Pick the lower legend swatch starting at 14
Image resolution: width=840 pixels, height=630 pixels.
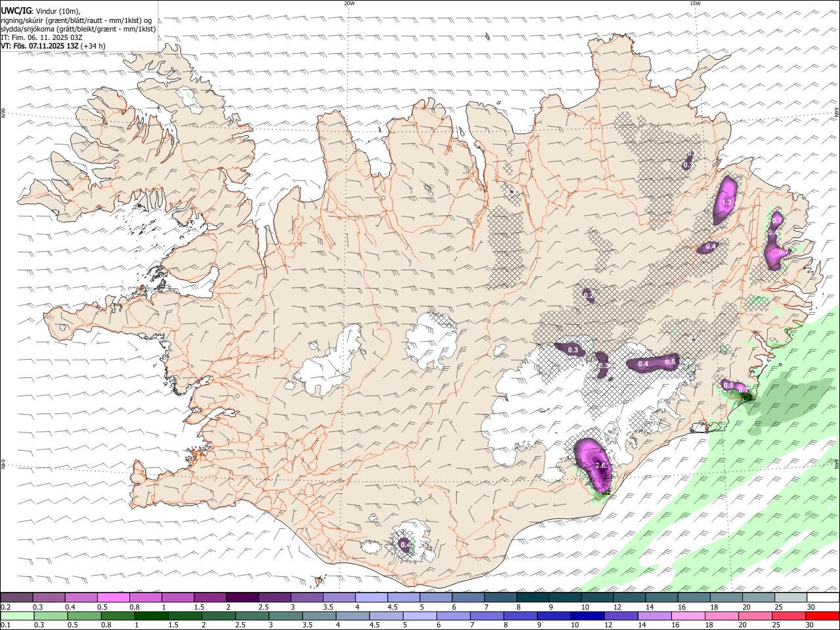(654, 616)
